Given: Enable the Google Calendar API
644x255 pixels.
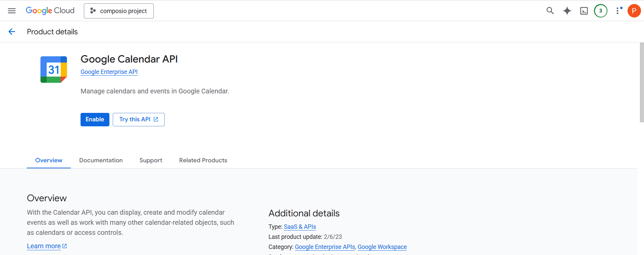Looking at the screenshot, I should [x=95, y=120].
